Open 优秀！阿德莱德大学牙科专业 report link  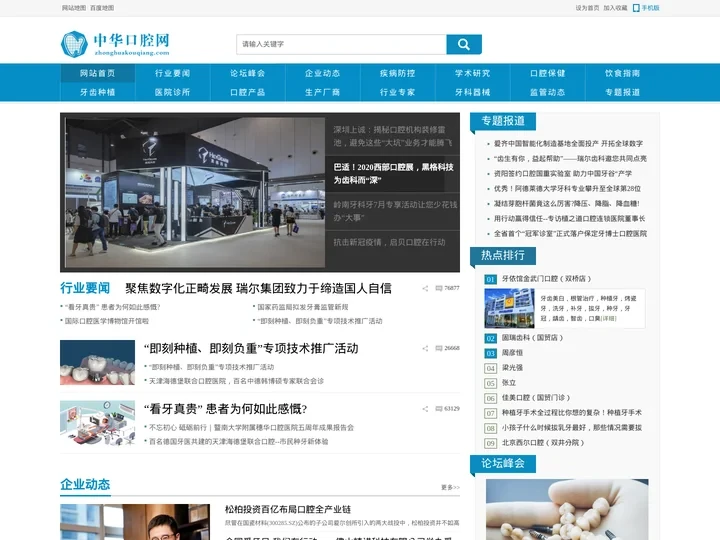(568, 189)
